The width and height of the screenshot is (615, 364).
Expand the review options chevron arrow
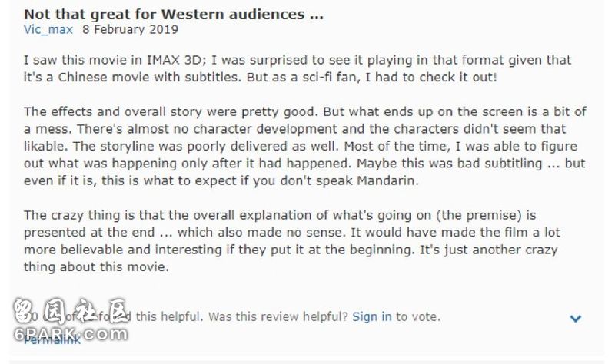coord(575,319)
